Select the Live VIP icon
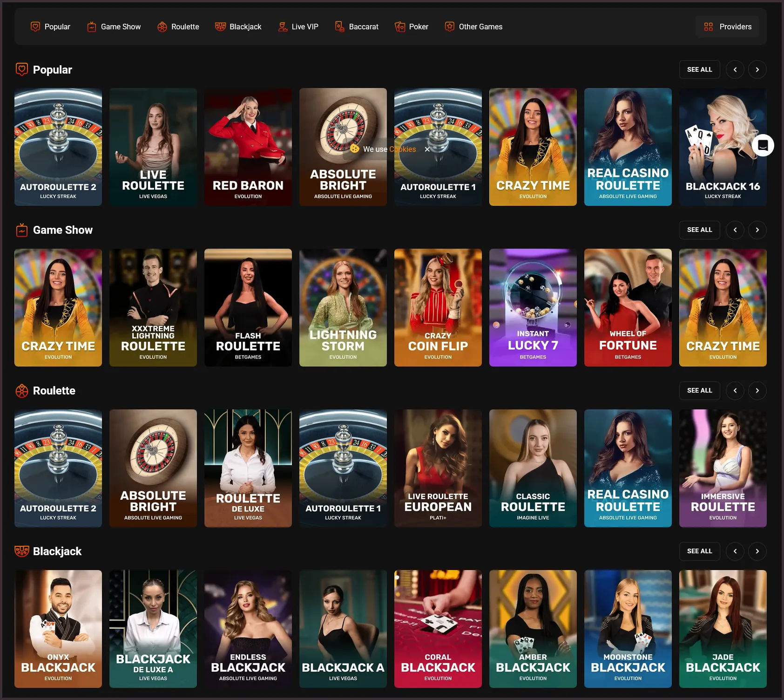This screenshot has width=784, height=700. tap(282, 27)
